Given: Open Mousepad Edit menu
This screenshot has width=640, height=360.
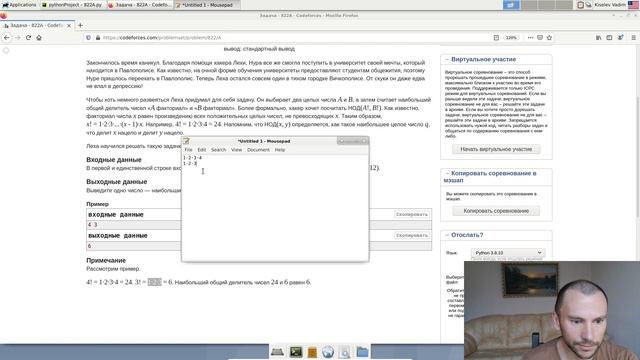Looking at the screenshot, I should [202, 150].
